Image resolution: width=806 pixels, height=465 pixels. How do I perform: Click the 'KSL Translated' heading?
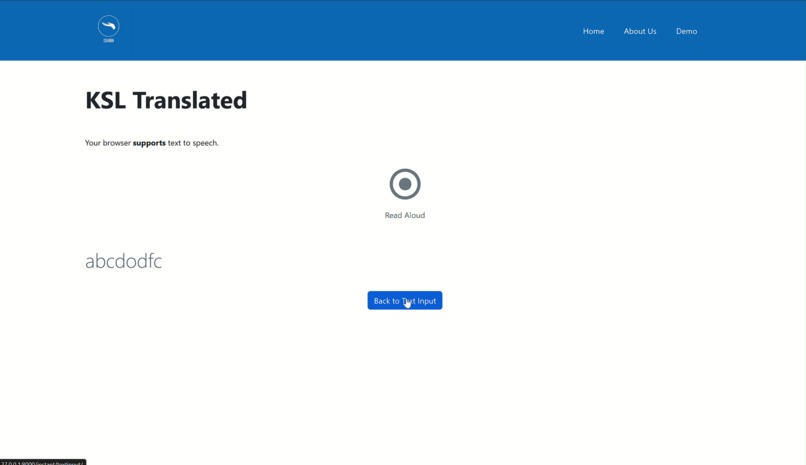pos(166,100)
